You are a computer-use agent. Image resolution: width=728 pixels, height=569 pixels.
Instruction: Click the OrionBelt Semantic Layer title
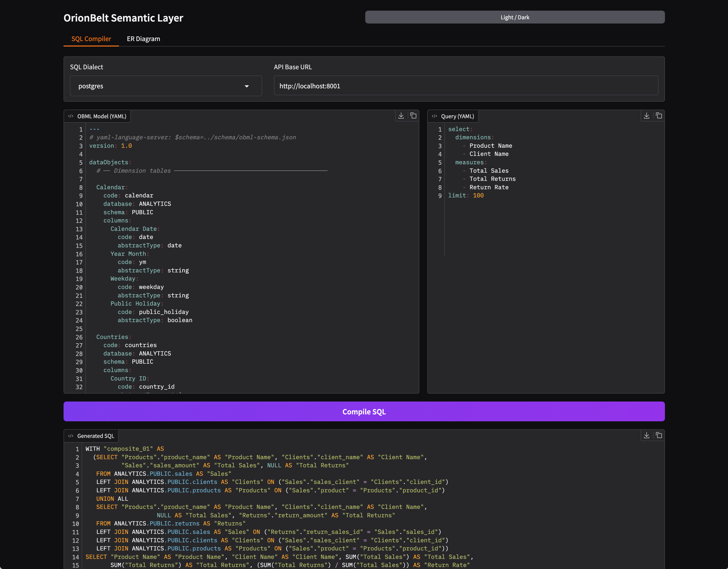[123, 18]
